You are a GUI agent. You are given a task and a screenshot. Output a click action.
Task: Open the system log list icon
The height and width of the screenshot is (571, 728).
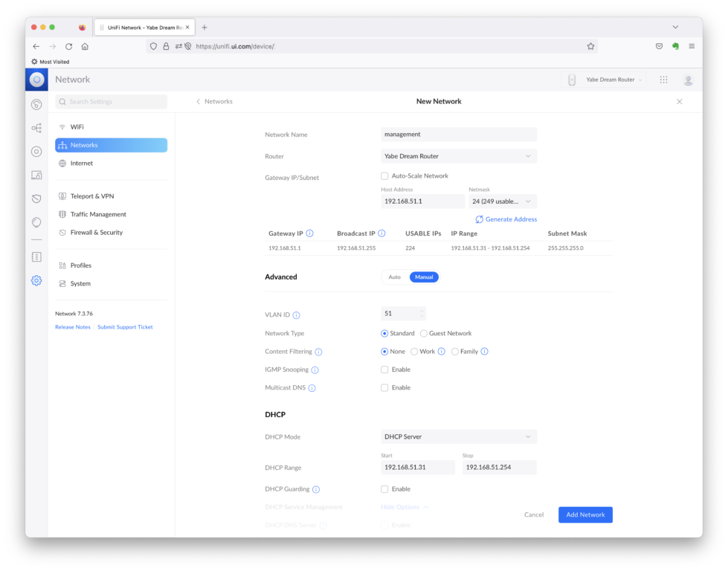(36, 257)
